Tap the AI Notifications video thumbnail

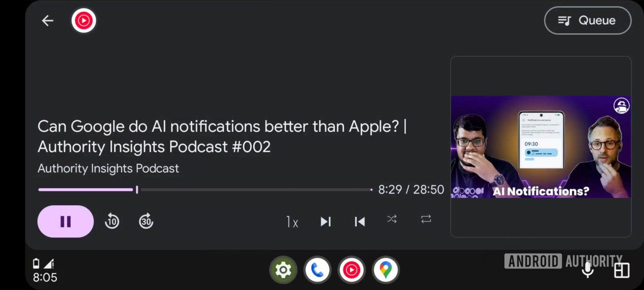point(541,148)
